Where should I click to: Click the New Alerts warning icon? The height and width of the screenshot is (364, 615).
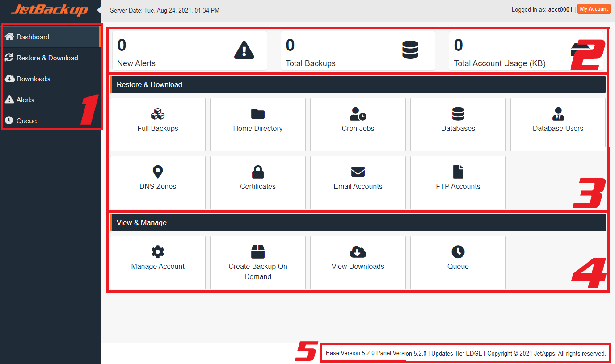244,50
